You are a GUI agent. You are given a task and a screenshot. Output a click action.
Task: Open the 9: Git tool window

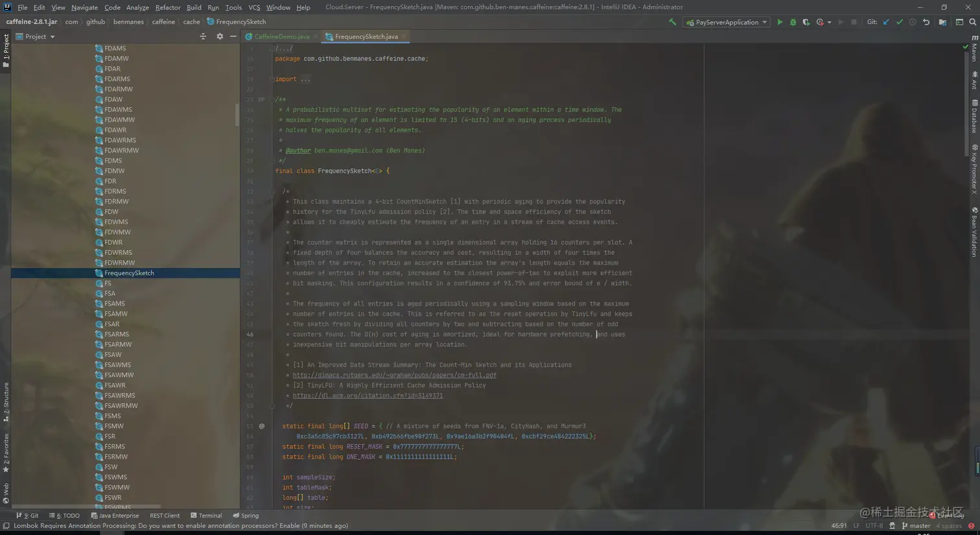tap(27, 516)
